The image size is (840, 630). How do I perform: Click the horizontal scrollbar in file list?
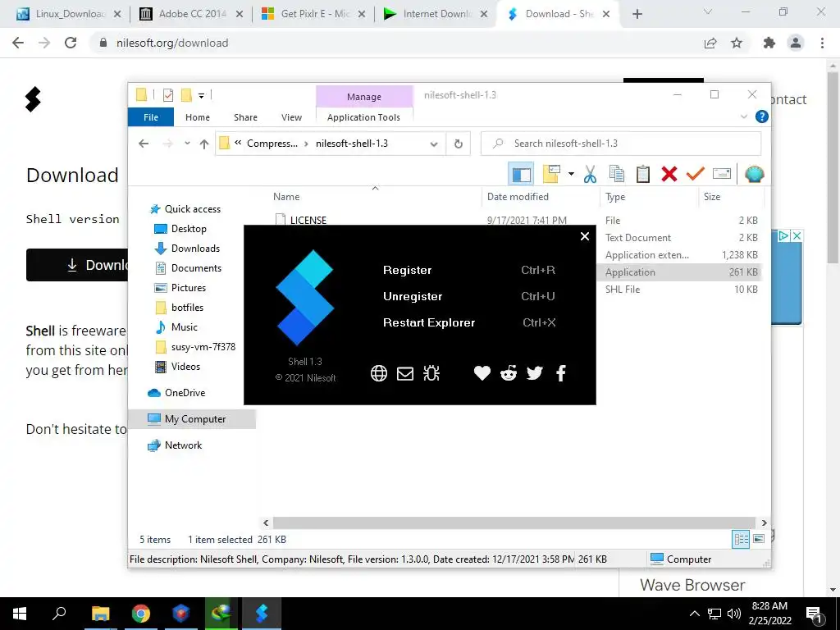coord(514,523)
